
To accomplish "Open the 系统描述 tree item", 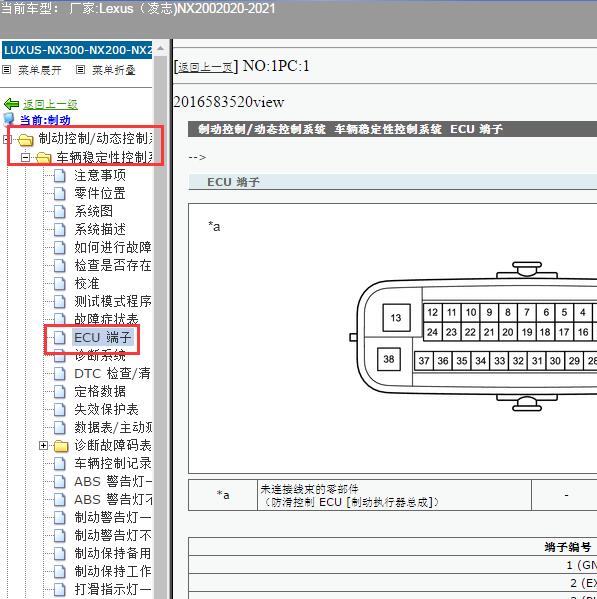I will click(x=100, y=230).
